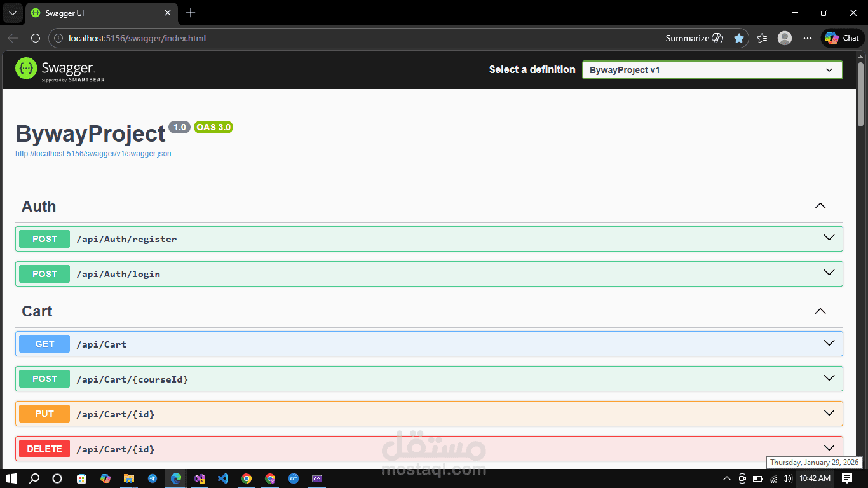
Task: Open Telegram from the taskbar
Action: (x=153, y=478)
